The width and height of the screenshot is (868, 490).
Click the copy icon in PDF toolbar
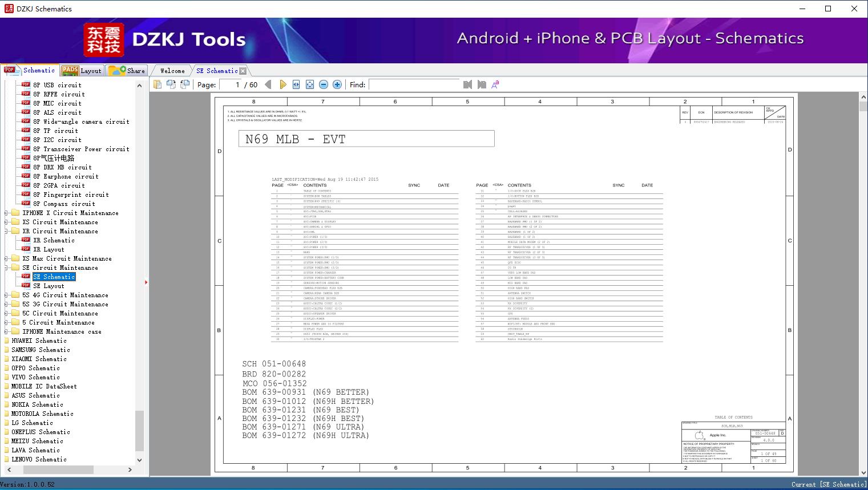point(157,84)
